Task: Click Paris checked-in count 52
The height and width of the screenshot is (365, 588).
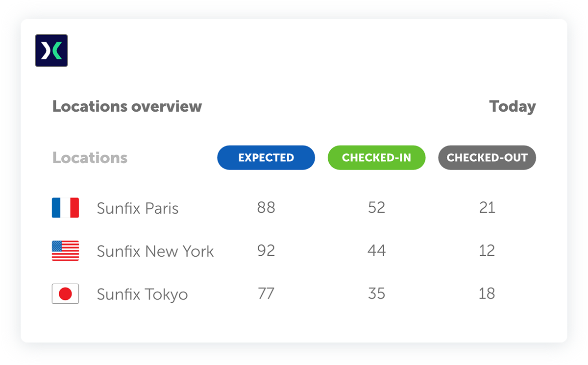Action: point(376,208)
